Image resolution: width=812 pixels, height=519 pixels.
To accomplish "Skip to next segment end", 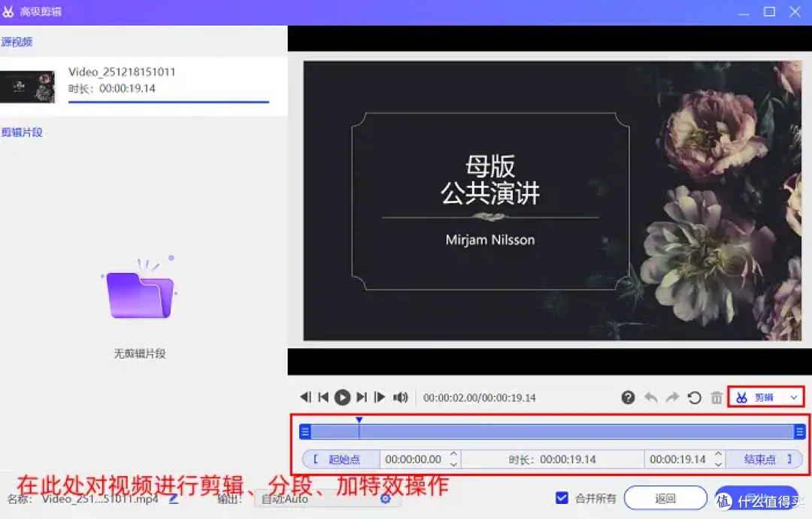I will click(x=362, y=397).
